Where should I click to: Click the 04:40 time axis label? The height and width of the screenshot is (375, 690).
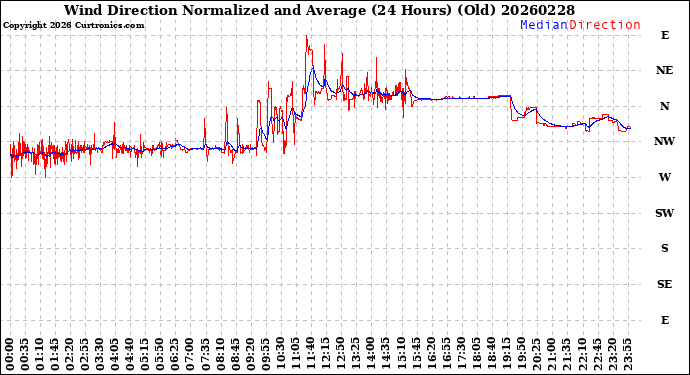point(130,355)
